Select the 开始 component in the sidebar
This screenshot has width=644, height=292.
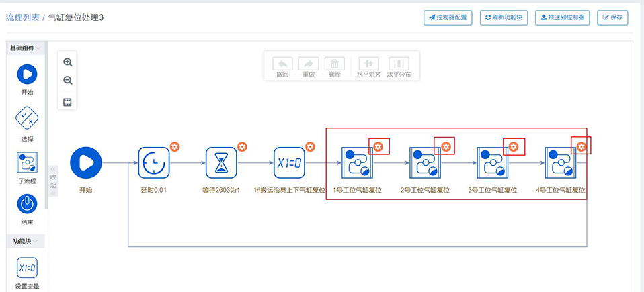(x=27, y=75)
